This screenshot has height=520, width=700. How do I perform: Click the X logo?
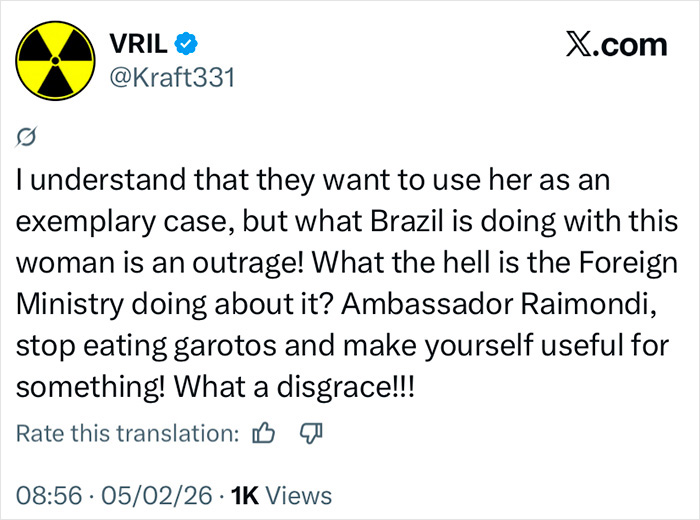click(x=581, y=44)
